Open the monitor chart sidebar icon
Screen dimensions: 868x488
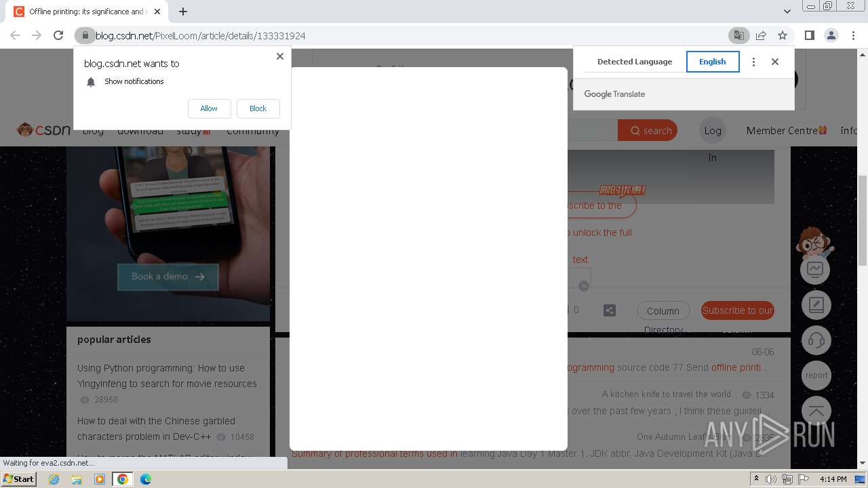816,270
